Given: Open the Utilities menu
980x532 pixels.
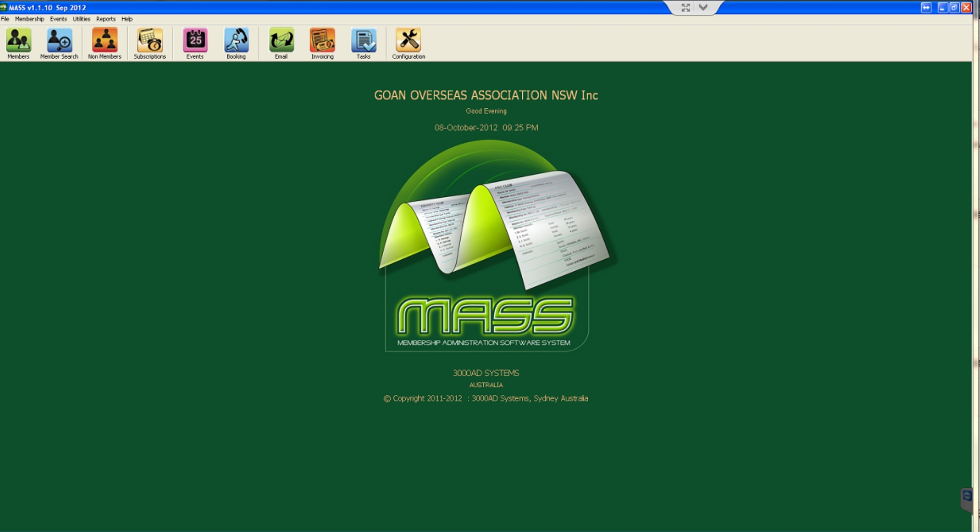Looking at the screenshot, I should pyautogui.click(x=81, y=19).
